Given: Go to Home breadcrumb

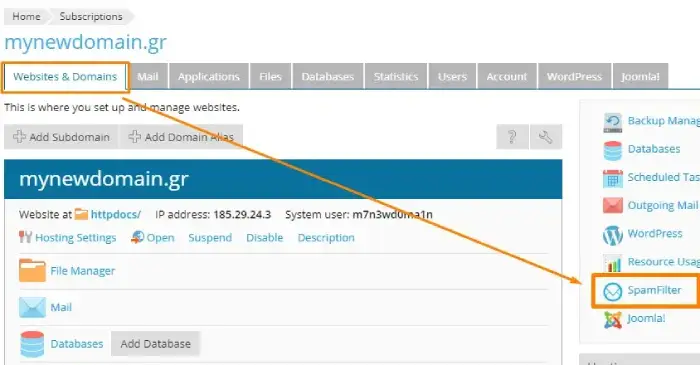Looking at the screenshot, I should 26,17.
